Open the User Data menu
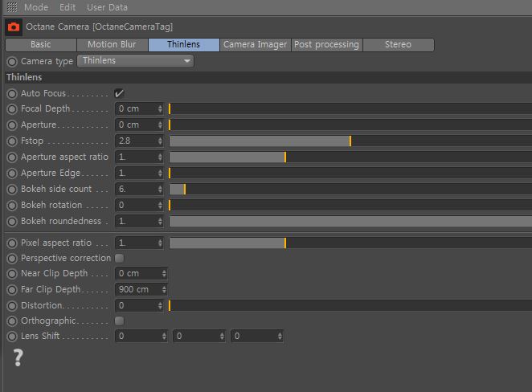Screen dimensions: 532x392 107,7
